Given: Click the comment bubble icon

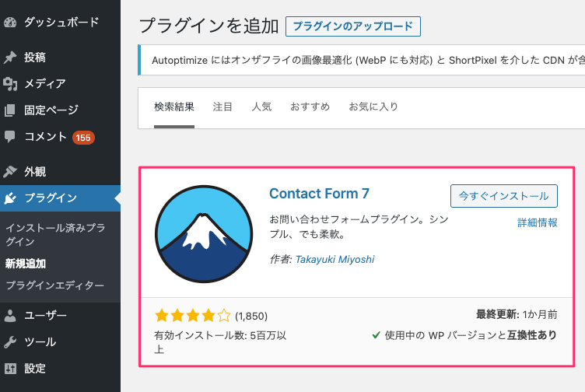Looking at the screenshot, I should point(10,137).
